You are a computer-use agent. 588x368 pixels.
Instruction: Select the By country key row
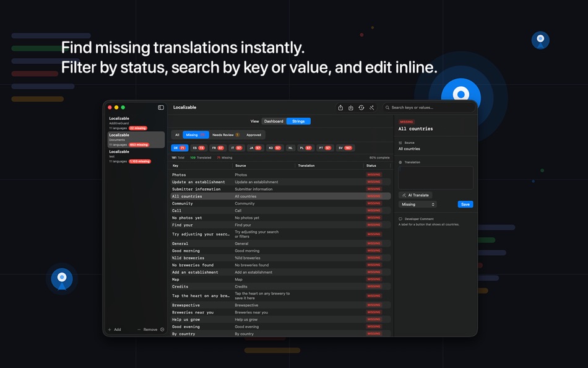[280, 333]
